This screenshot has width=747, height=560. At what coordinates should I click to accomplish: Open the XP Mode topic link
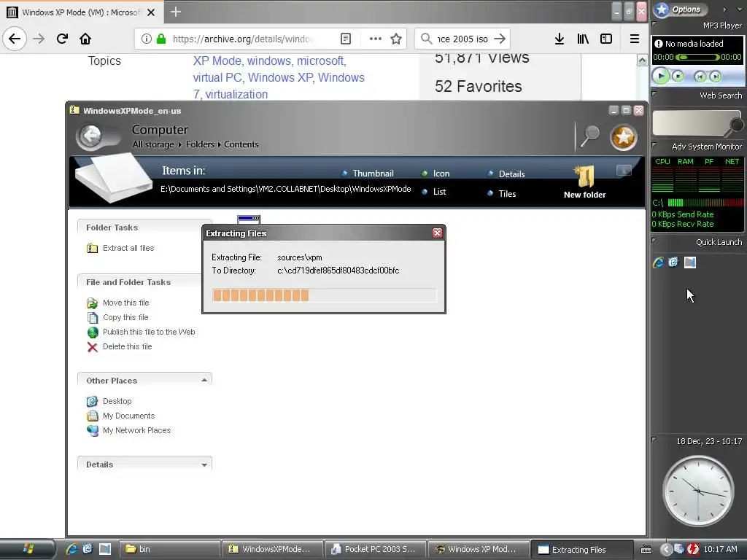(217, 61)
